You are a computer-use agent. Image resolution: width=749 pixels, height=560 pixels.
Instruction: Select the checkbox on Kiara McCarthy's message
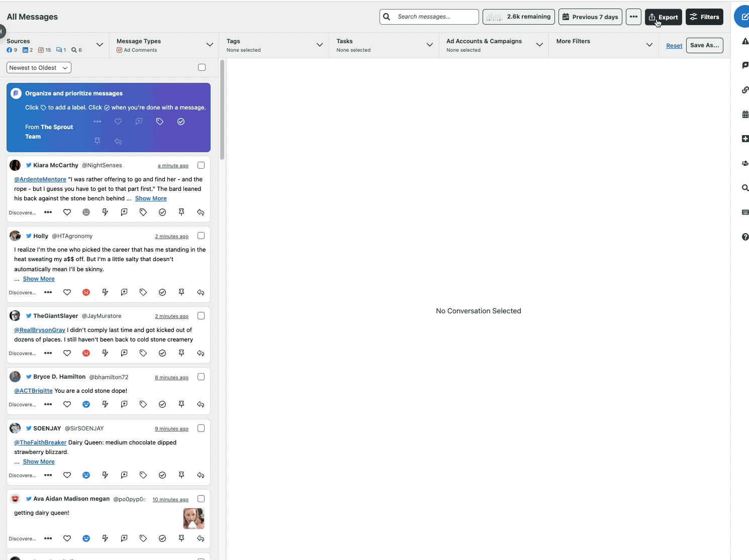(x=201, y=165)
